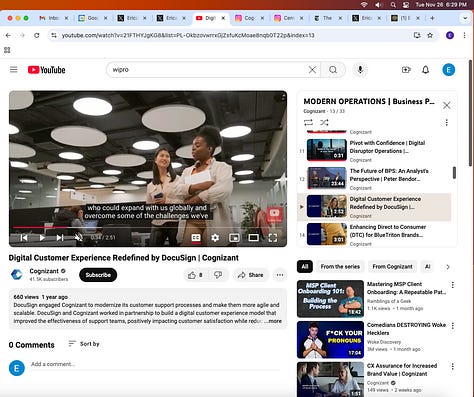The image size is (474, 397).
Task: Reload the current page
Action: tap(37, 35)
